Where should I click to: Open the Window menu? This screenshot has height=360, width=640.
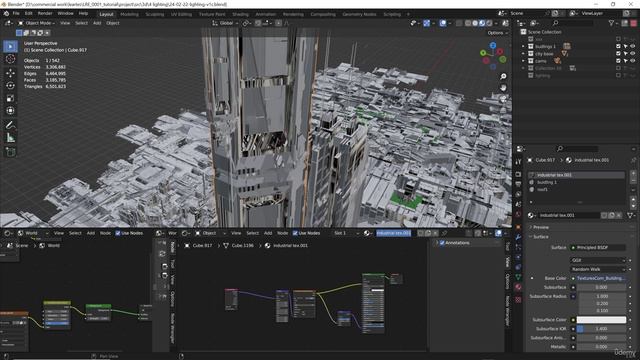65,13
